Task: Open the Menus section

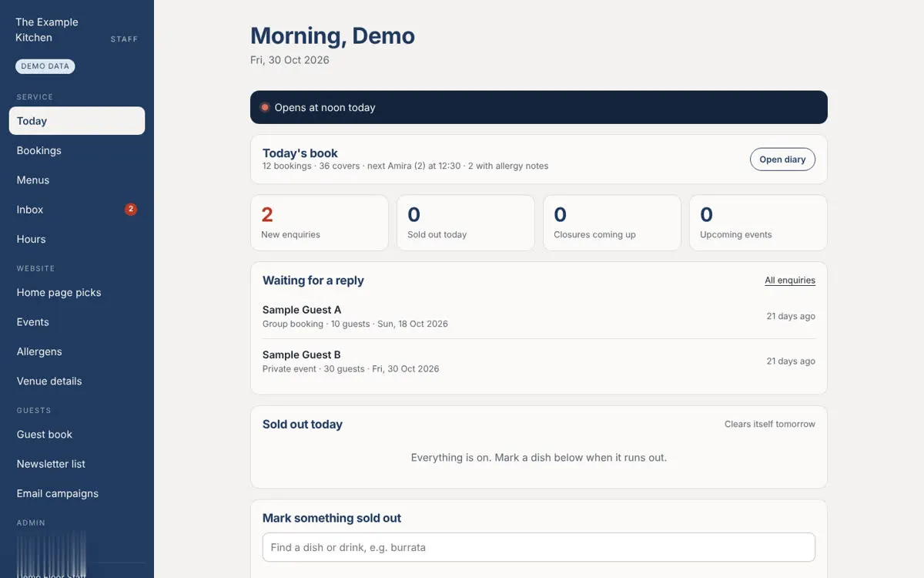Action: coord(77,180)
